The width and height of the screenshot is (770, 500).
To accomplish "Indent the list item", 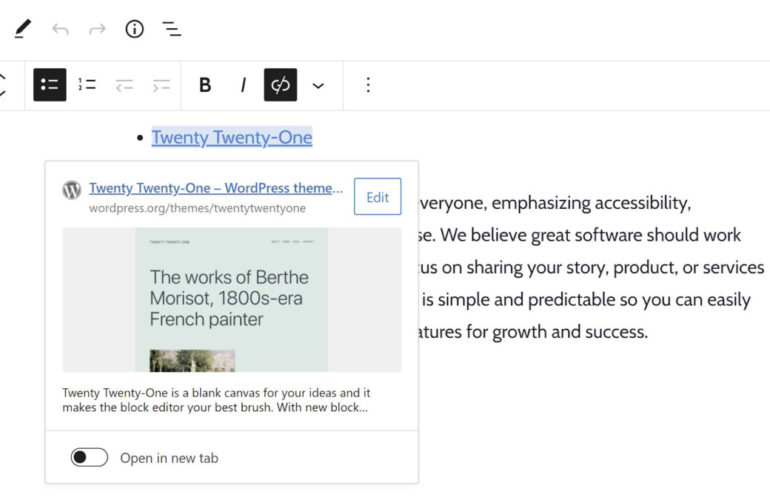I will pos(160,85).
